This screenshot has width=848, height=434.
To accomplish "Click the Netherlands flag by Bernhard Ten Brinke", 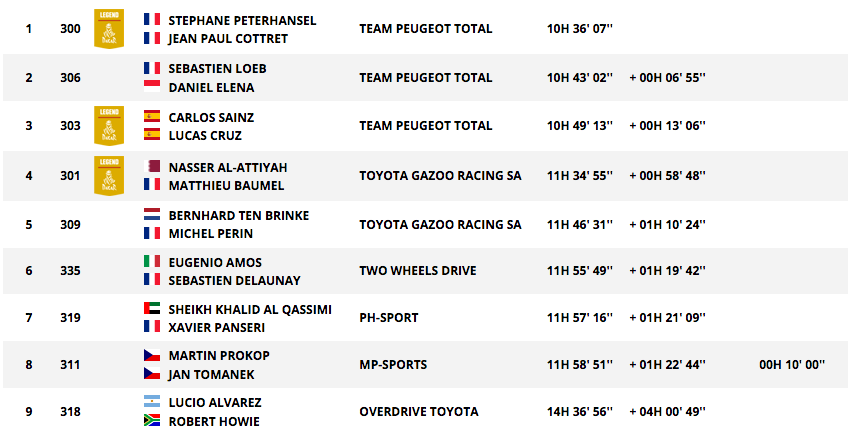I will (x=152, y=215).
